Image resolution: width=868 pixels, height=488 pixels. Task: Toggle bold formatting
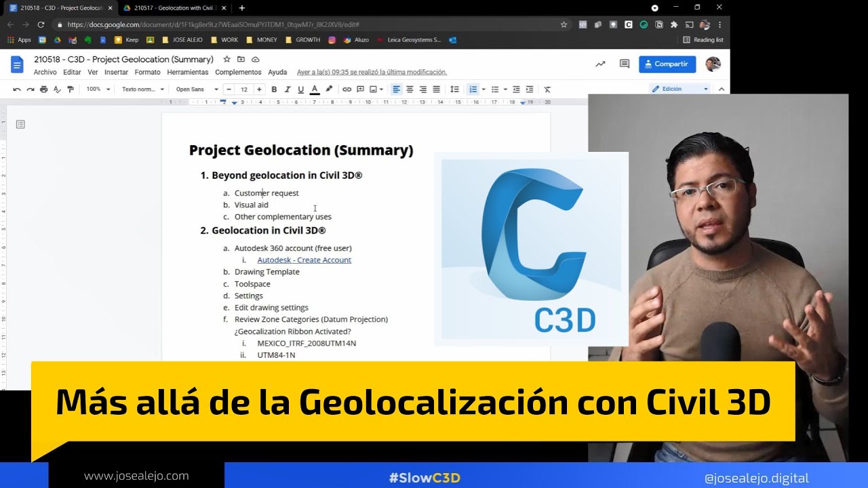274,89
